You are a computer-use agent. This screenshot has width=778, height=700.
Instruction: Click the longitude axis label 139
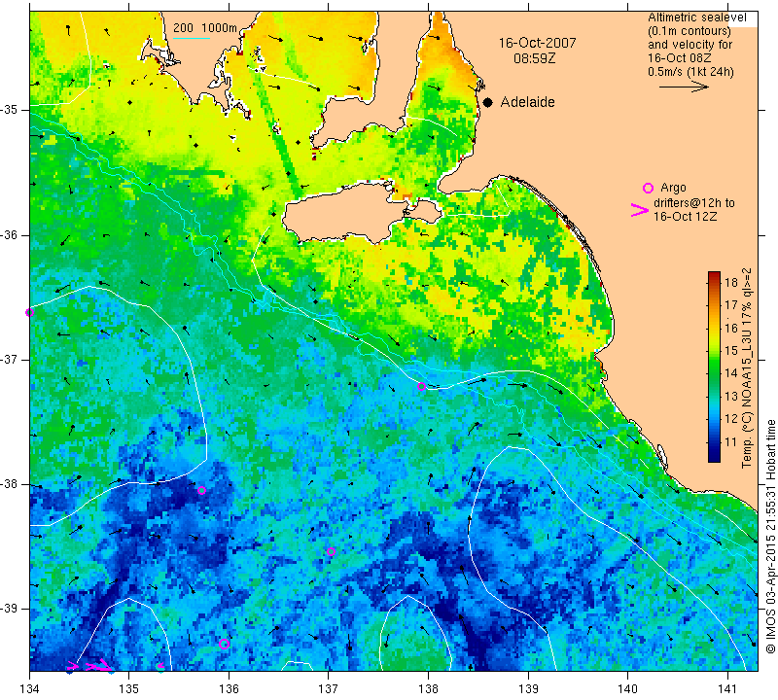(x=528, y=688)
